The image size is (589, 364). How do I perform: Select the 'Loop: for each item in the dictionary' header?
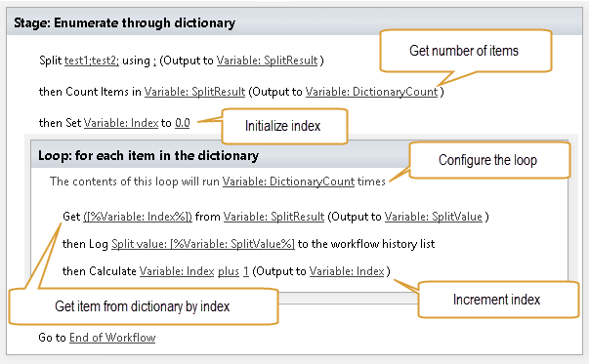point(148,155)
